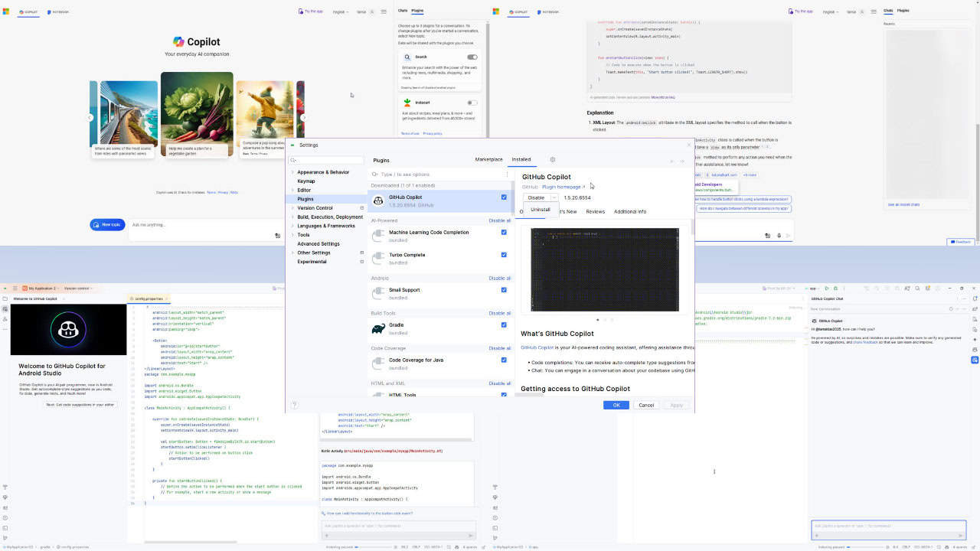980x551 pixels.
Task: Click the vegetable garden suggestion card
Action: [x=197, y=114]
